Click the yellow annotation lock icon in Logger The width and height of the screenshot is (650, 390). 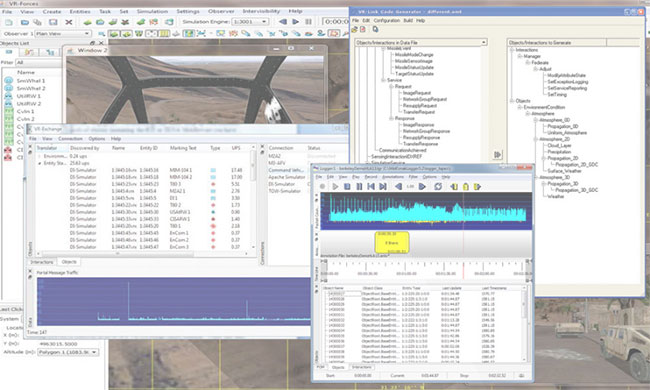(x=466, y=187)
